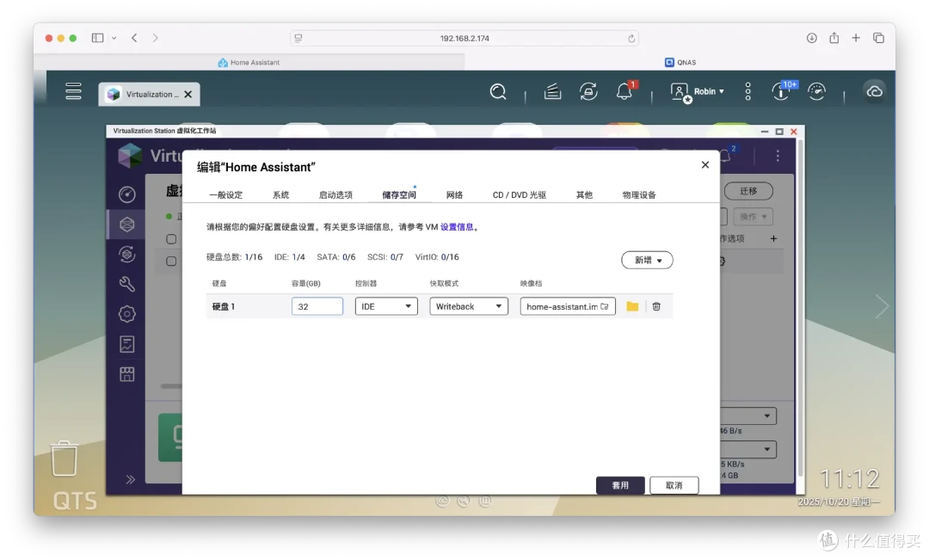Switch to the 一般设定 tab
This screenshot has width=929, height=560.
tap(225, 195)
